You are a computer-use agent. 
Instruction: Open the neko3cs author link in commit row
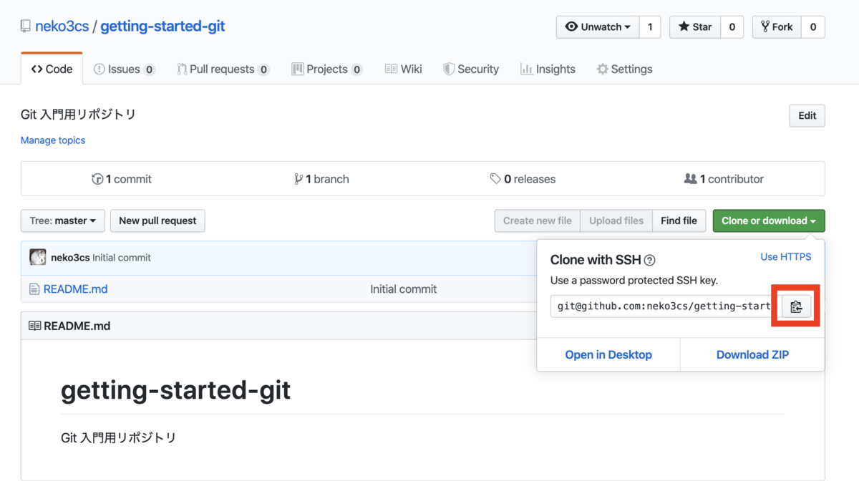click(x=70, y=258)
